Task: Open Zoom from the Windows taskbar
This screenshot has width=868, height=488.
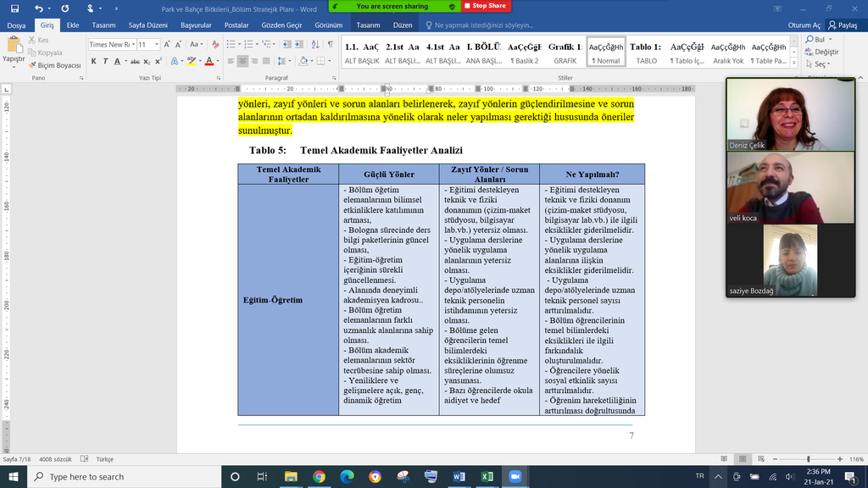Action: click(514, 477)
